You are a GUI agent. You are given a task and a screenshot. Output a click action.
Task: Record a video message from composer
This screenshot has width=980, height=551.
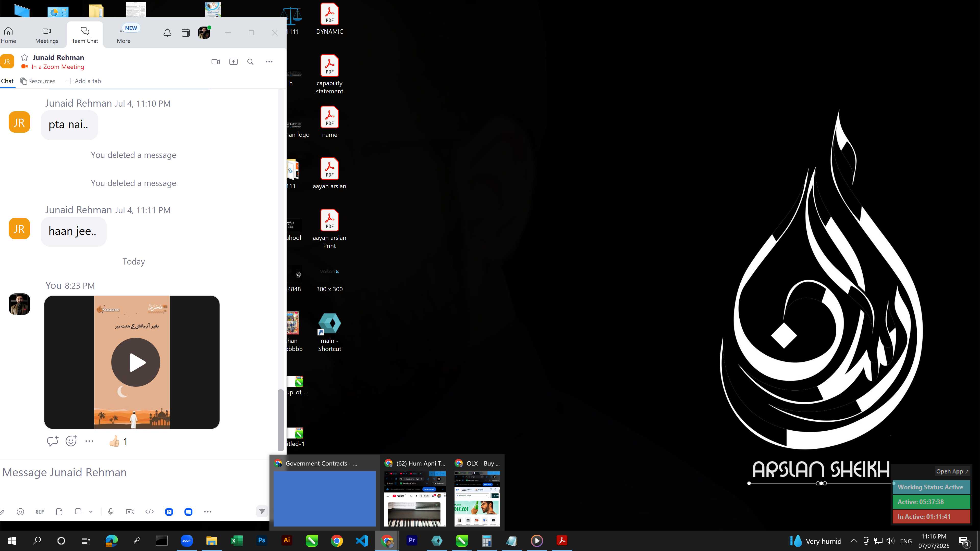pyautogui.click(x=130, y=512)
